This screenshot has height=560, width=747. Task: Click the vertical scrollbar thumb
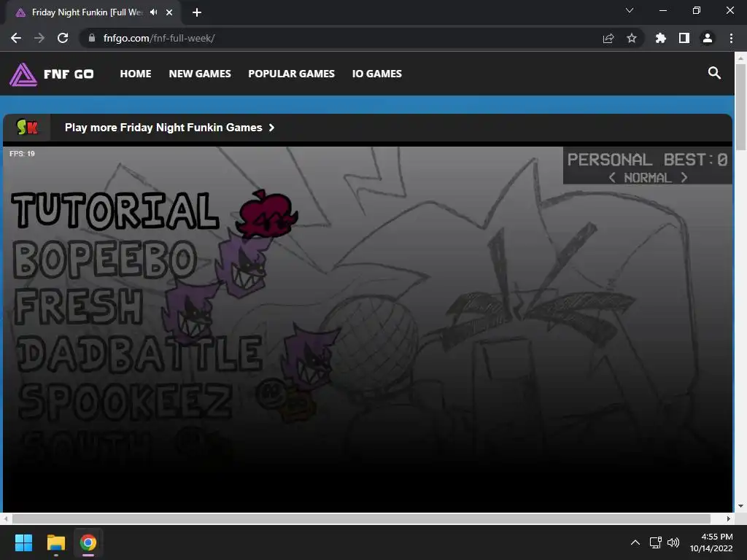[740, 107]
